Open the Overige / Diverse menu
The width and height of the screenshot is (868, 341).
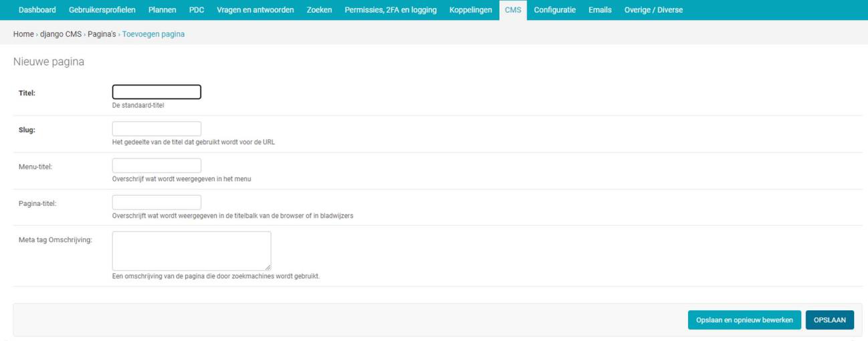653,10
